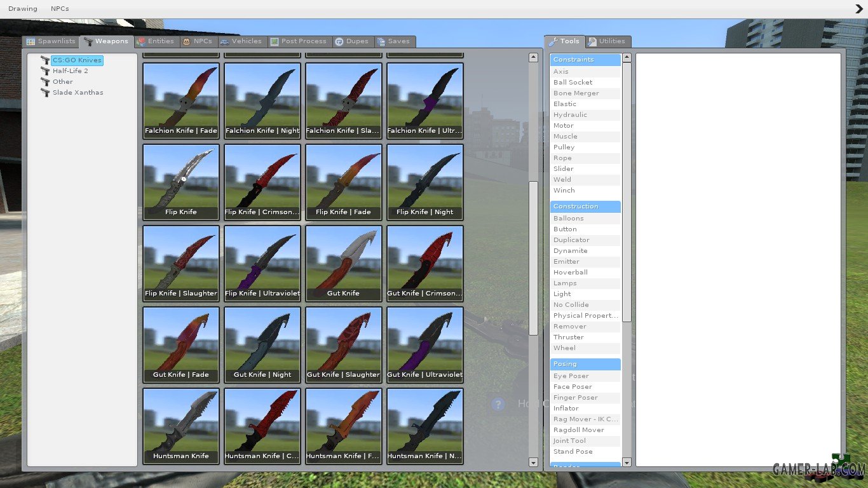Select the Flip Knife | Ultraviolet icon
The height and width of the screenshot is (488, 868).
pyautogui.click(x=262, y=264)
